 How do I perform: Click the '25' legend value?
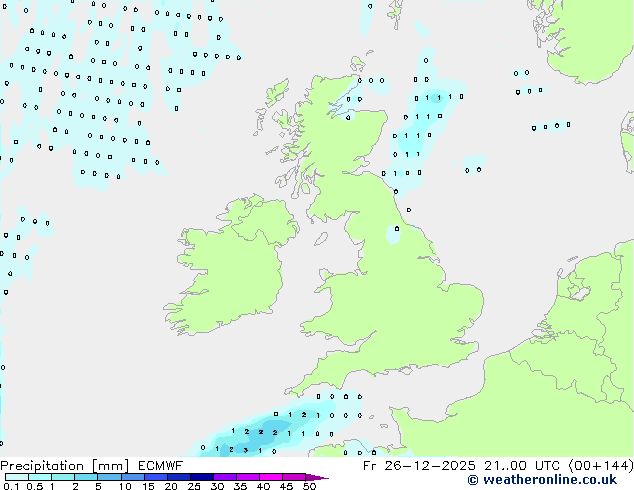194,486
